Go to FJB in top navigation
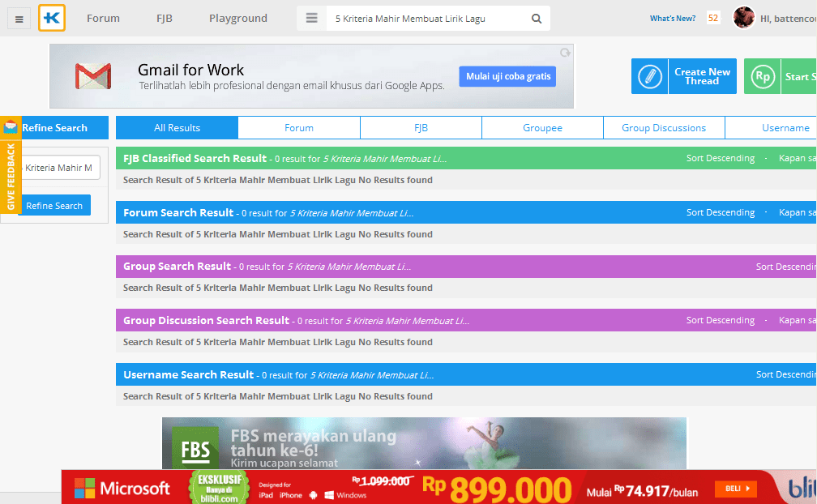 coord(164,18)
